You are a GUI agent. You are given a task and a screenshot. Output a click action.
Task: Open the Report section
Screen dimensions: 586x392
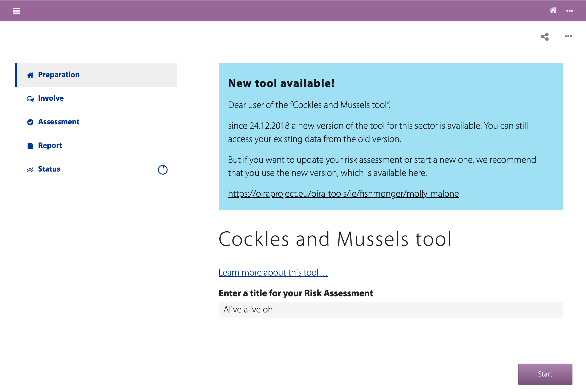[50, 146]
